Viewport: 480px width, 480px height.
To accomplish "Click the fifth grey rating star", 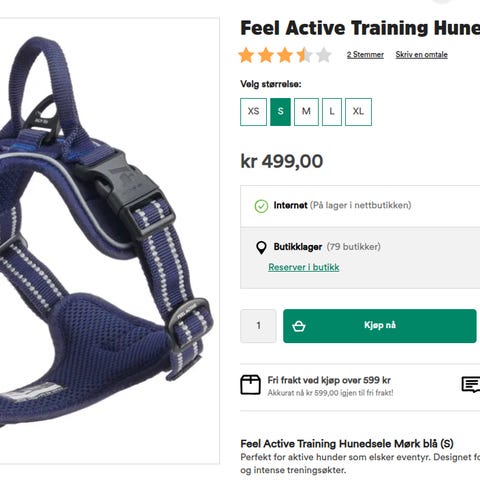I will (323, 55).
